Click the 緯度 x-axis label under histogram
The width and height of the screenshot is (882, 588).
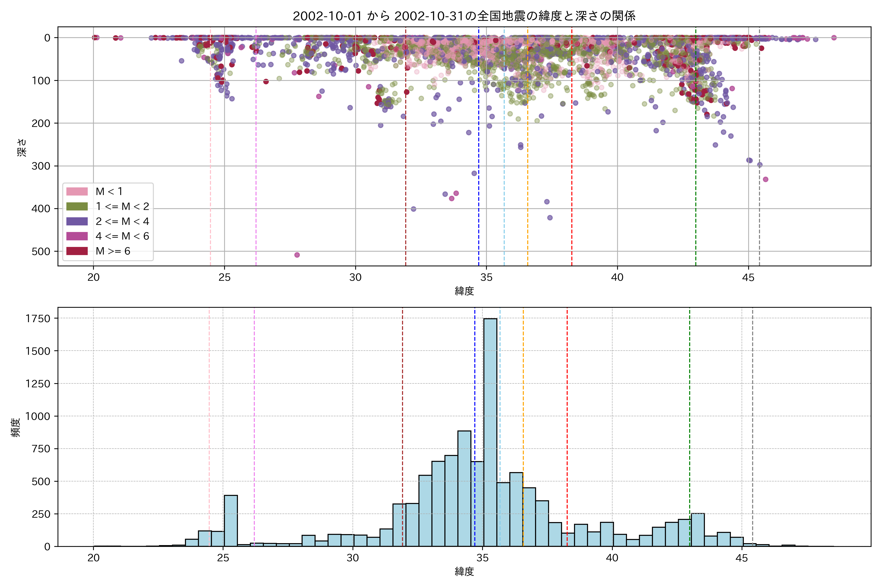464,572
